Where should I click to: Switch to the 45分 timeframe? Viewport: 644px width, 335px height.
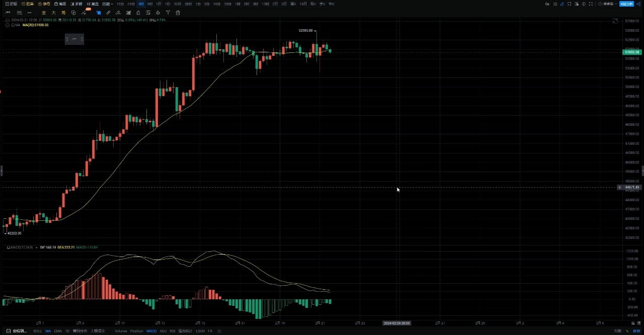point(131,4)
